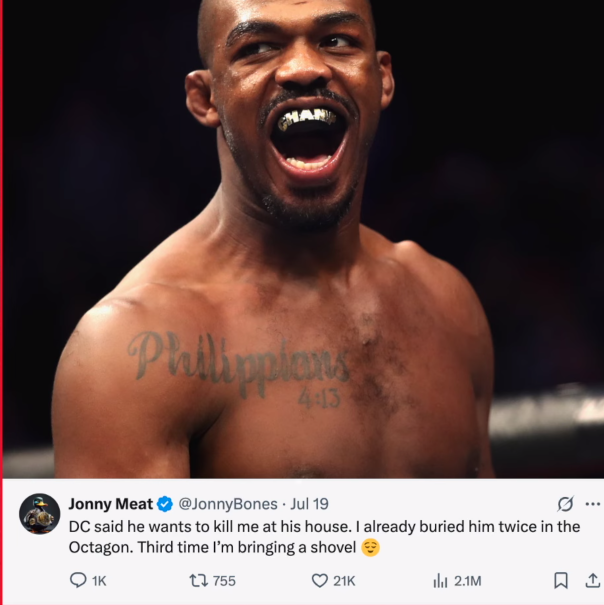The image size is (604, 605).
Task: Click the tweet text about DC
Action: pos(324,537)
